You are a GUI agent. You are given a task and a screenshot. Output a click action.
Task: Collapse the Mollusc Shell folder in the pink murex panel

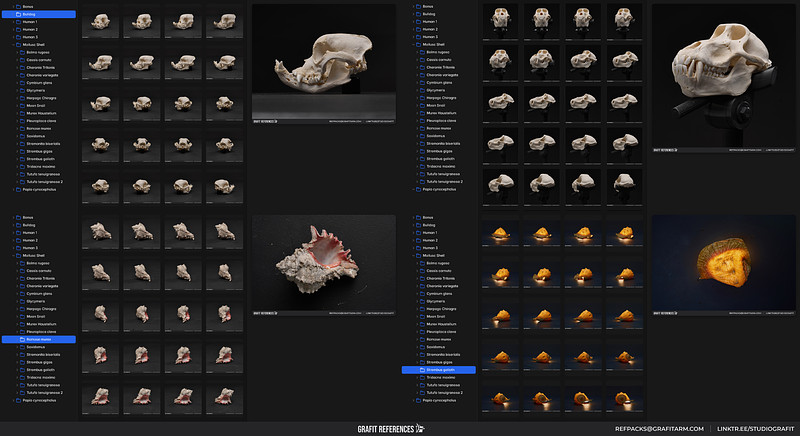pos(13,255)
